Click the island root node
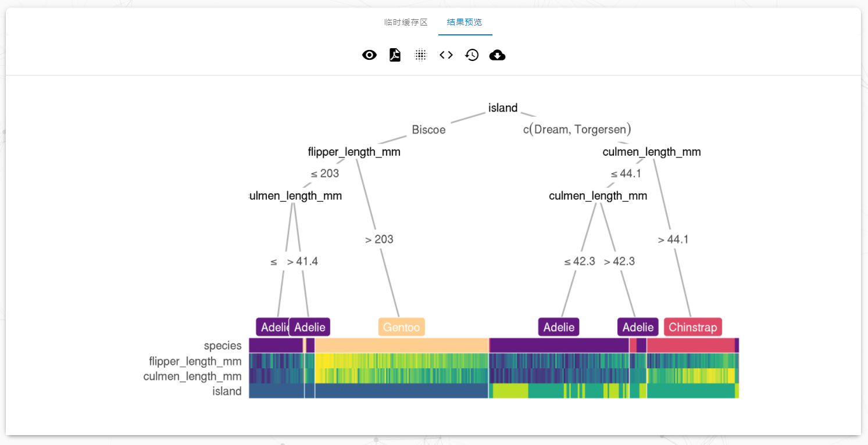868x445 pixels. pyautogui.click(x=503, y=108)
